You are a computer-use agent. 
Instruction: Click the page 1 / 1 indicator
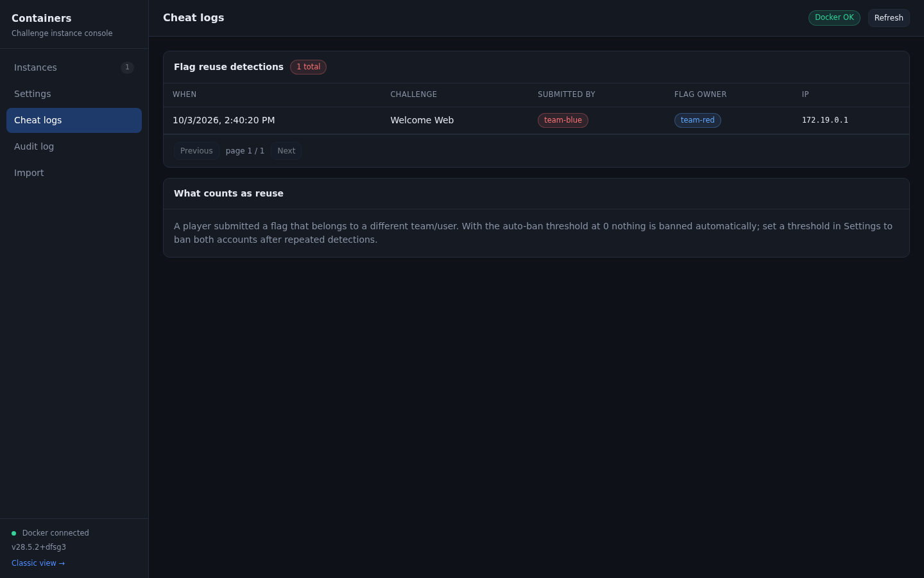click(x=245, y=151)
